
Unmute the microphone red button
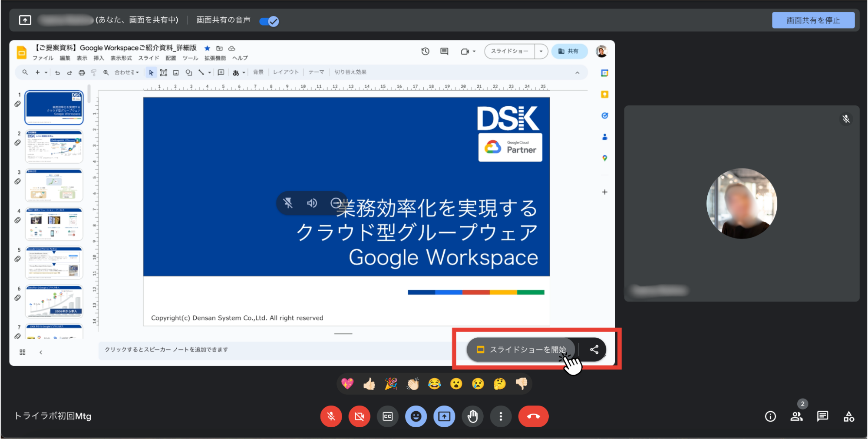pyautogui.click(x=331, y=416)
